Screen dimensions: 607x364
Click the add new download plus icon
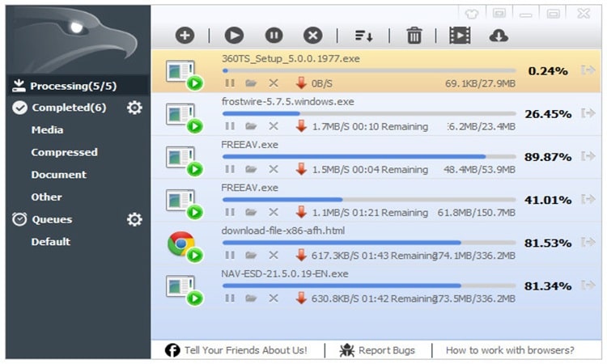185,35
